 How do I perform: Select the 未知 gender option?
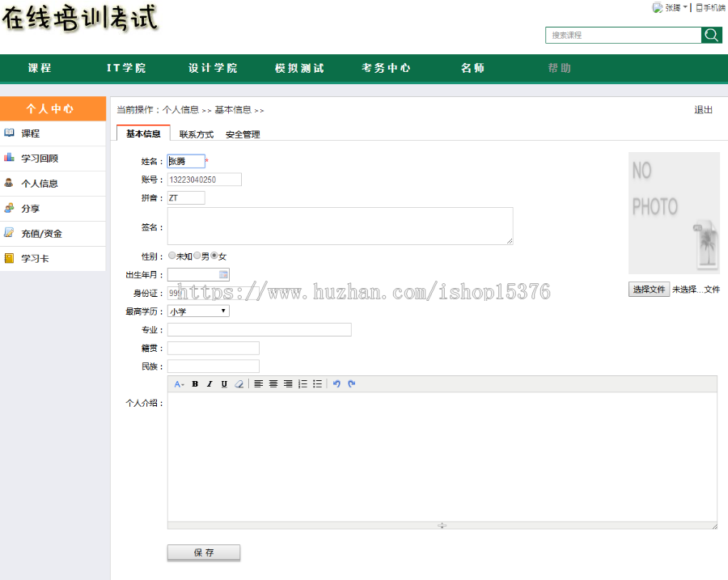coord(171,256)
